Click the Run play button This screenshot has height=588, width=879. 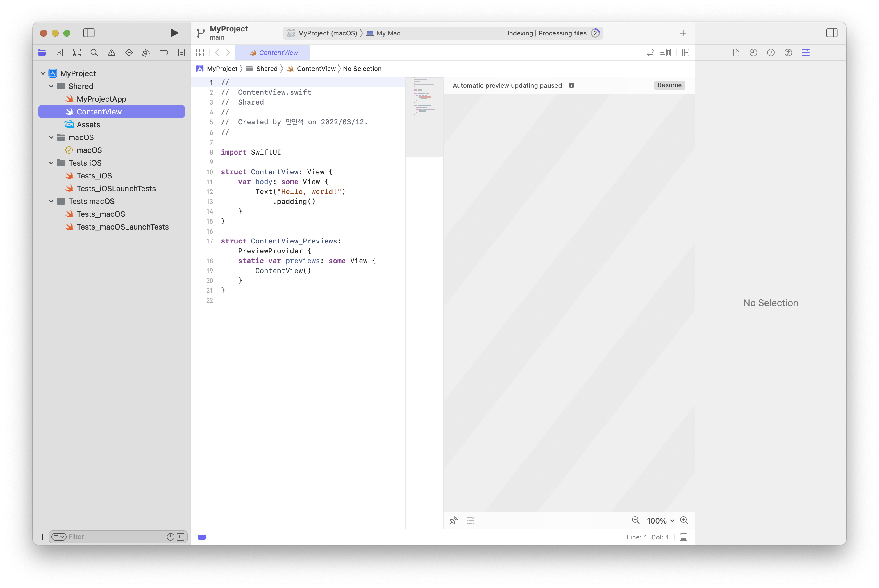pyautogui.click(x=174, y=33)
